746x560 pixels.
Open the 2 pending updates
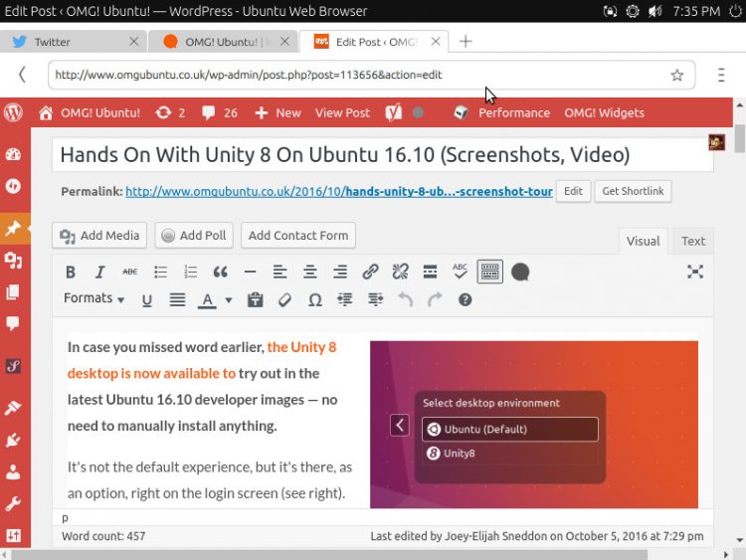[x=170, y=112]
